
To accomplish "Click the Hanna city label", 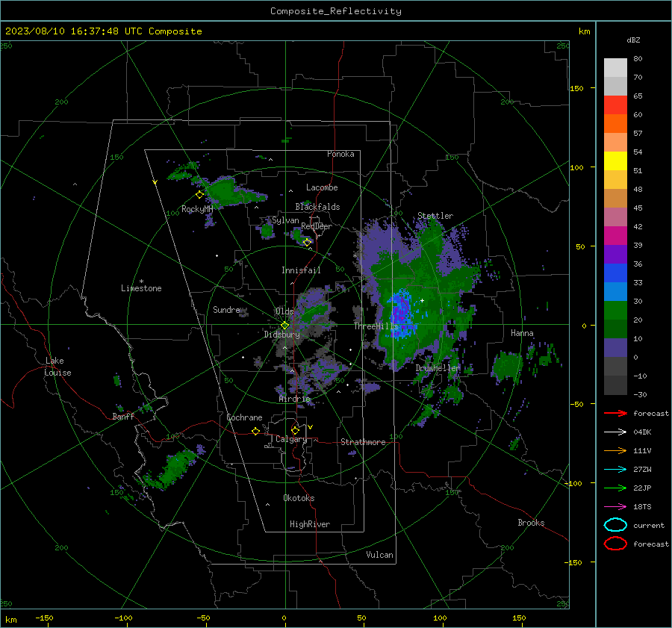I will 522,333.
